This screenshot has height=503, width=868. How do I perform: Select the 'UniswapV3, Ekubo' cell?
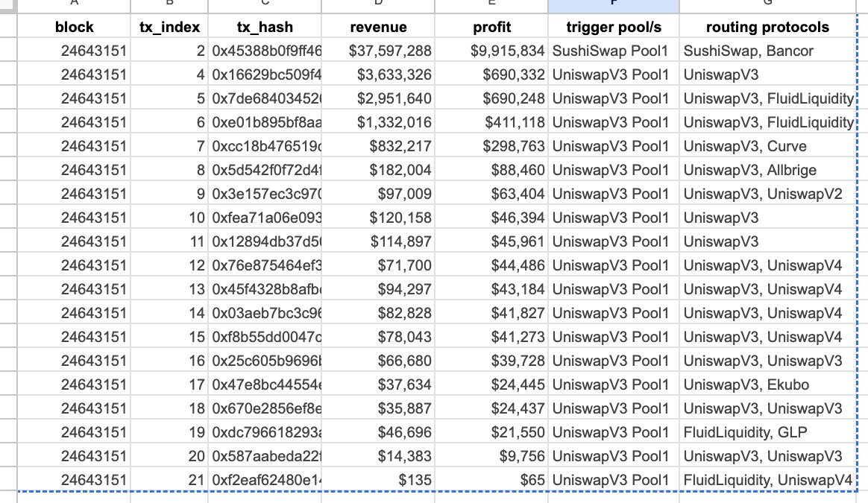(768, 384)
